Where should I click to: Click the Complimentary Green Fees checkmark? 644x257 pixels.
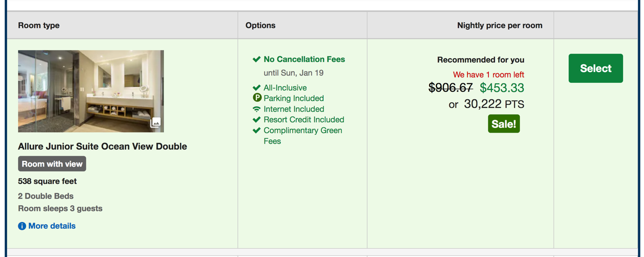257,131
